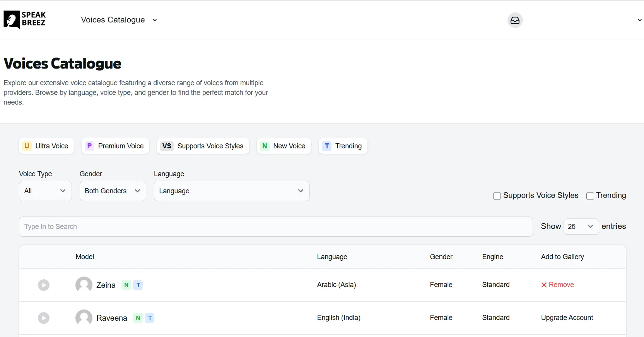The height and width of the screenshot is (337, 644).
Task: Open the inbox icon in header
Action: coord(515,20)
